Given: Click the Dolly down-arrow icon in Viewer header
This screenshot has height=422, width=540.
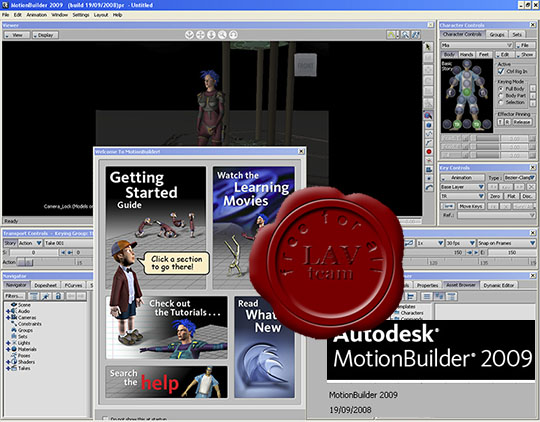Looking at the screenshot, I should 211,35.
